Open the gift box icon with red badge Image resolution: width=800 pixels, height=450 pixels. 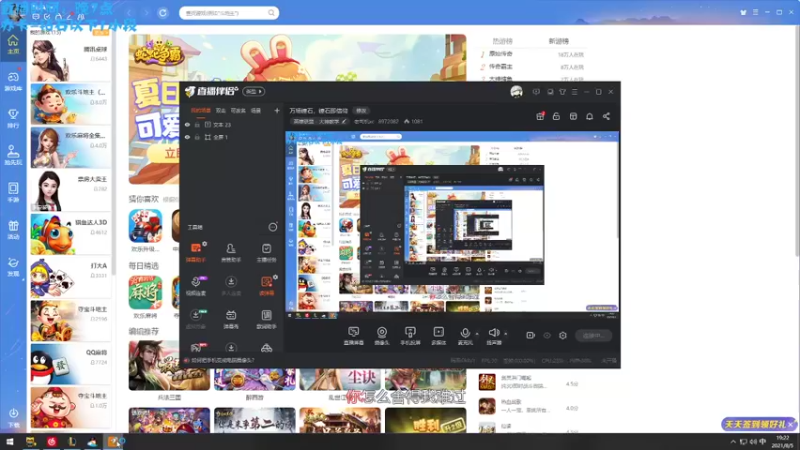pos(540,116)
